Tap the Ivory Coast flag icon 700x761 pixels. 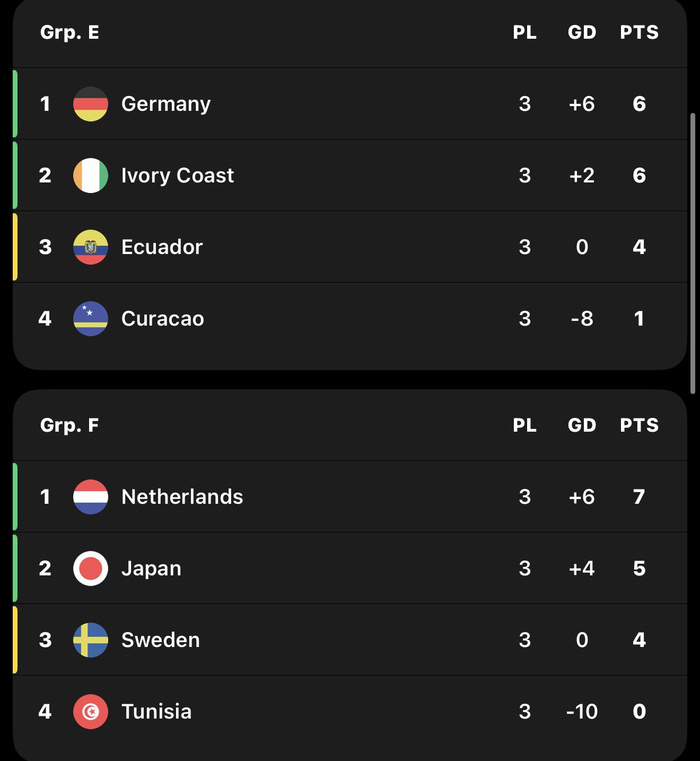pyautogui.click(x=90, y=175)
